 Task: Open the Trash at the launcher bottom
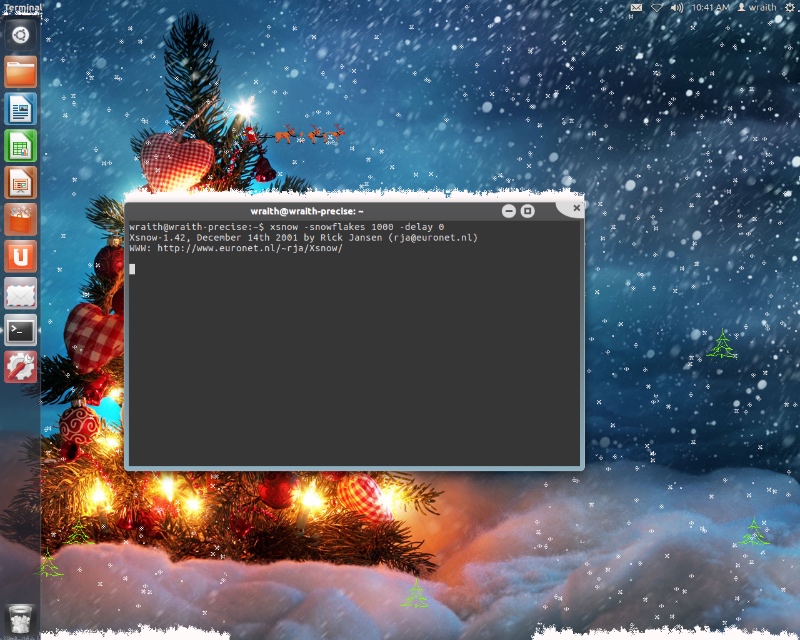click(x=20, y=619)
